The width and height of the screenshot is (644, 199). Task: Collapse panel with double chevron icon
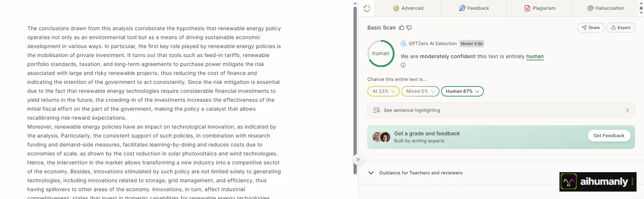[x=358, y=159]
